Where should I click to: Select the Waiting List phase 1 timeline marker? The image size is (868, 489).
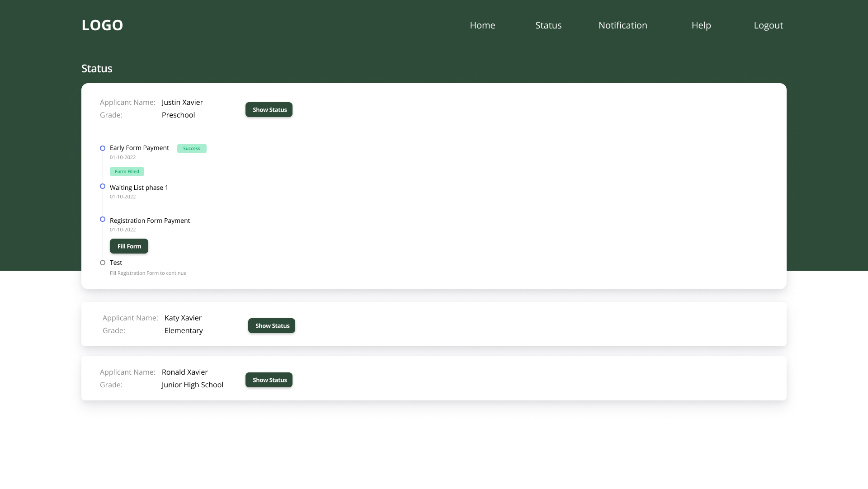click(x=103, y=186)
